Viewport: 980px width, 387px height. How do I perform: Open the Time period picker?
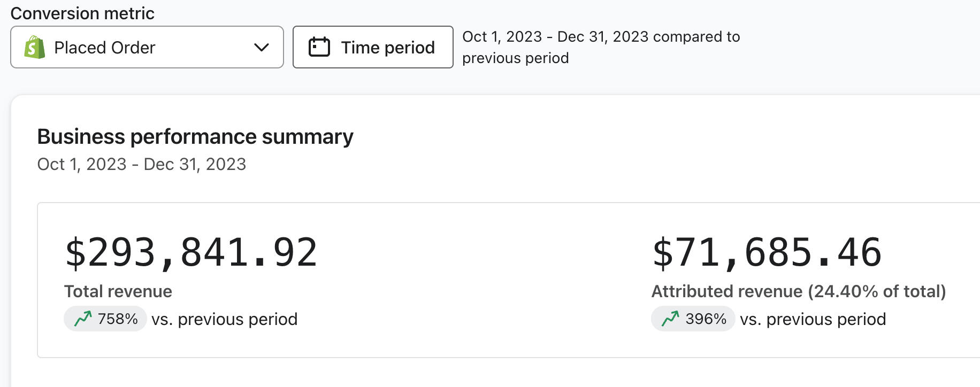coord(373,47)
